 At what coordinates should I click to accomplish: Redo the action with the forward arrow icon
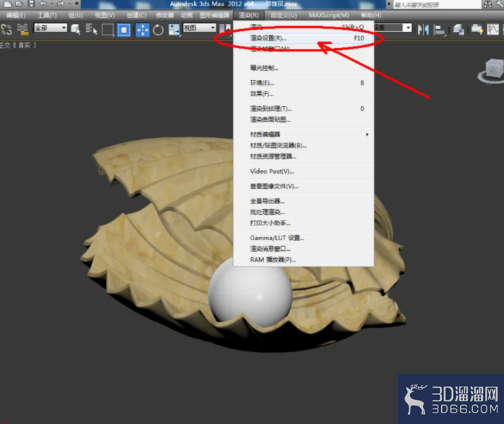61,4
